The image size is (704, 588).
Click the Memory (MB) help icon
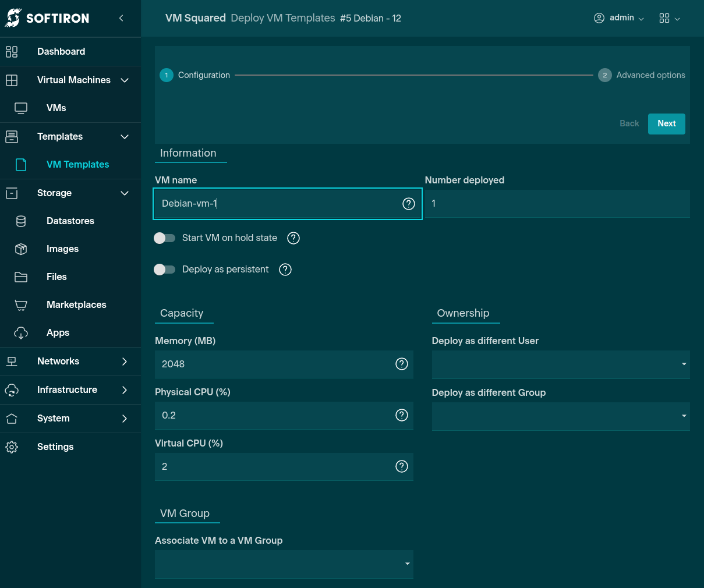[402, 364]
